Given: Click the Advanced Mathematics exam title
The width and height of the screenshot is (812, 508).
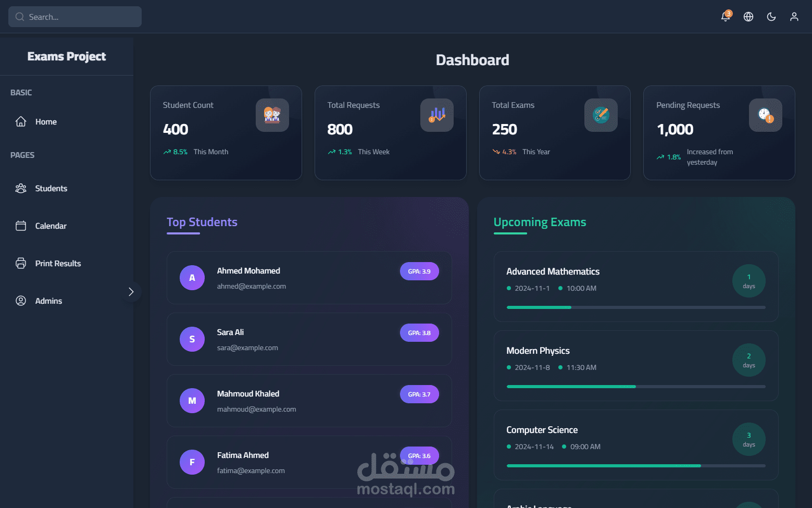Looking at the screenshot, I should [x=553, y=271].
